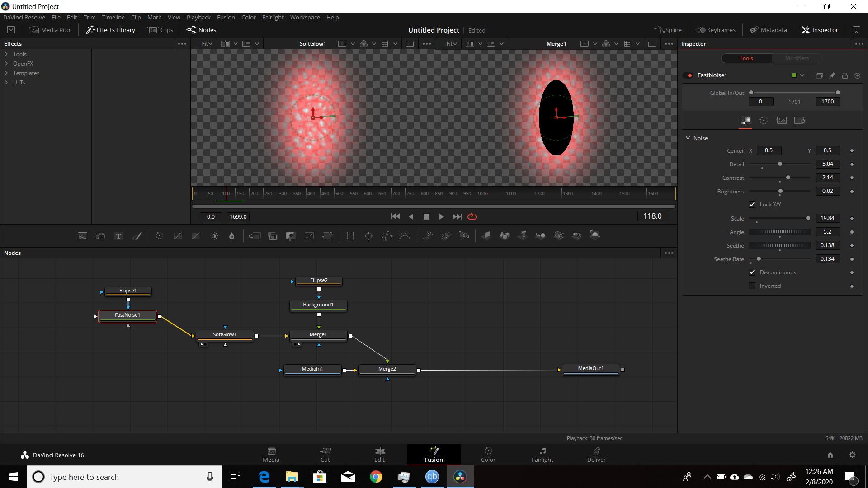Add a Renderer 3D tool from the toolbar
The width and height of the screenshot is (868, 488).
595,235
